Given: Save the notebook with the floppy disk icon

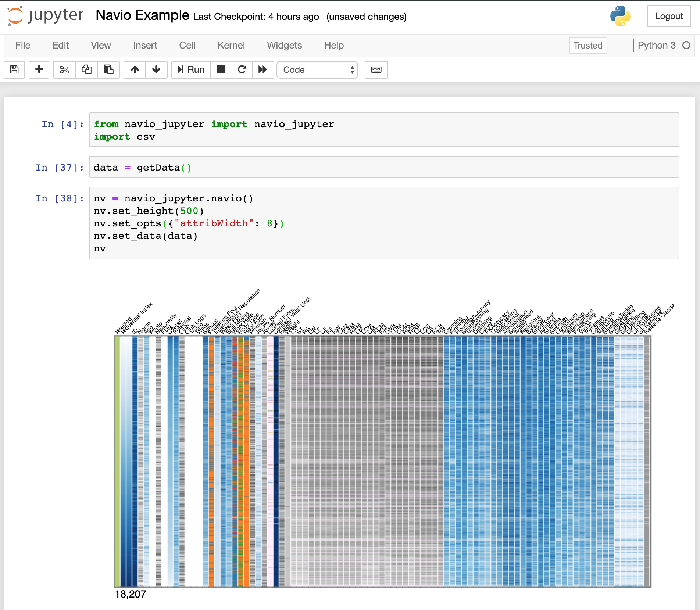Looking at the screenshot, I should click(x=14, y=69).
